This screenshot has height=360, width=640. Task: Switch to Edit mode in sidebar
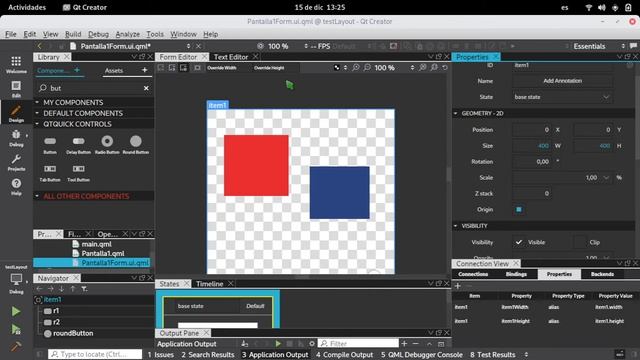click(x=16, y=89)
